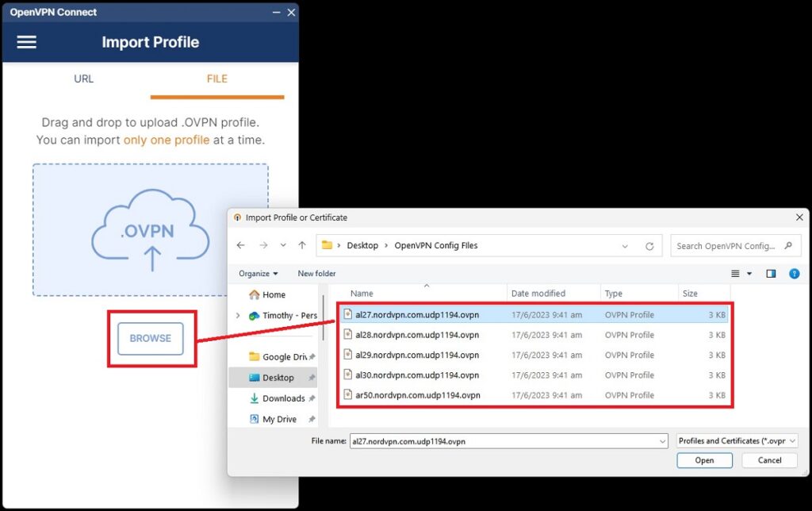Go up one folder level with up arrow
812x511 pixels.
point(302,245)
